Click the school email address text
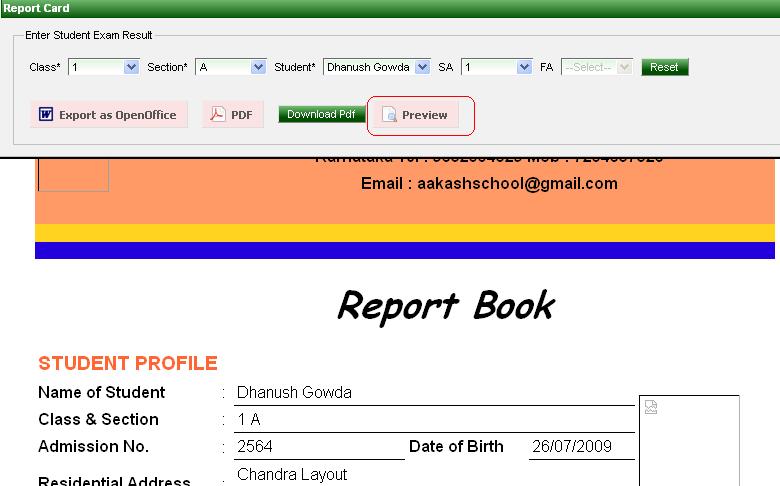Viewport: 780px width, 486px height. pyautogui.click(x=489, y=184)
